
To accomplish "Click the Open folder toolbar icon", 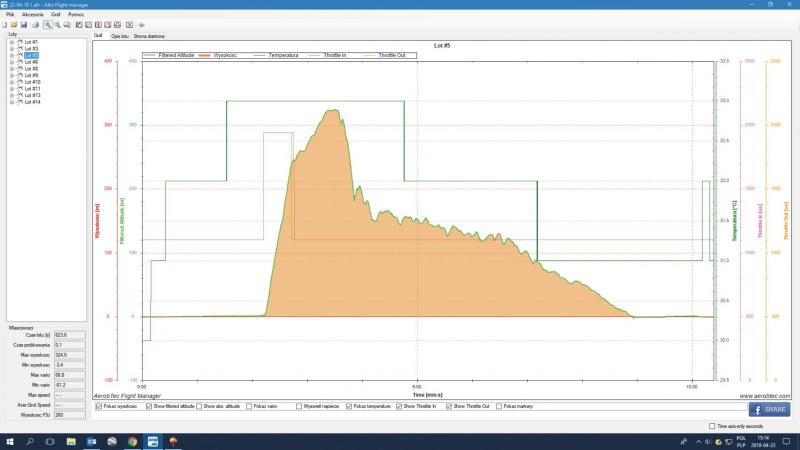I will [x=15, y=24].
